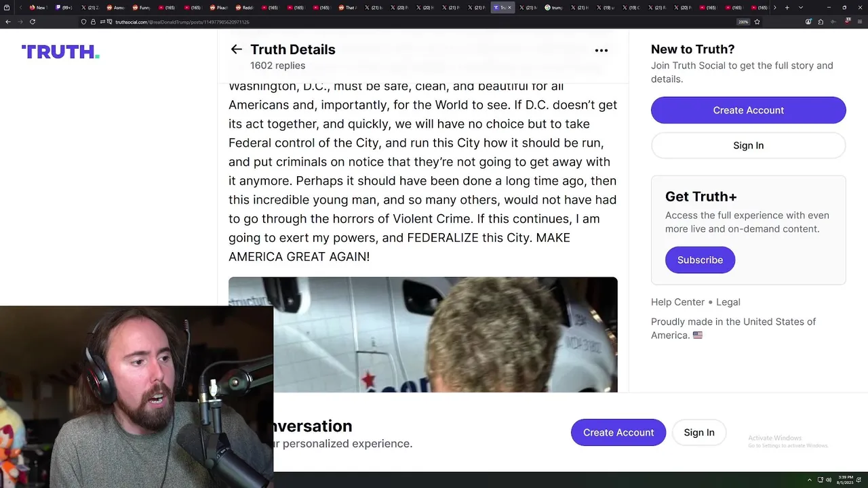Open a new tab with the plus icon
The image size is (868, 488).
(787, 7)
